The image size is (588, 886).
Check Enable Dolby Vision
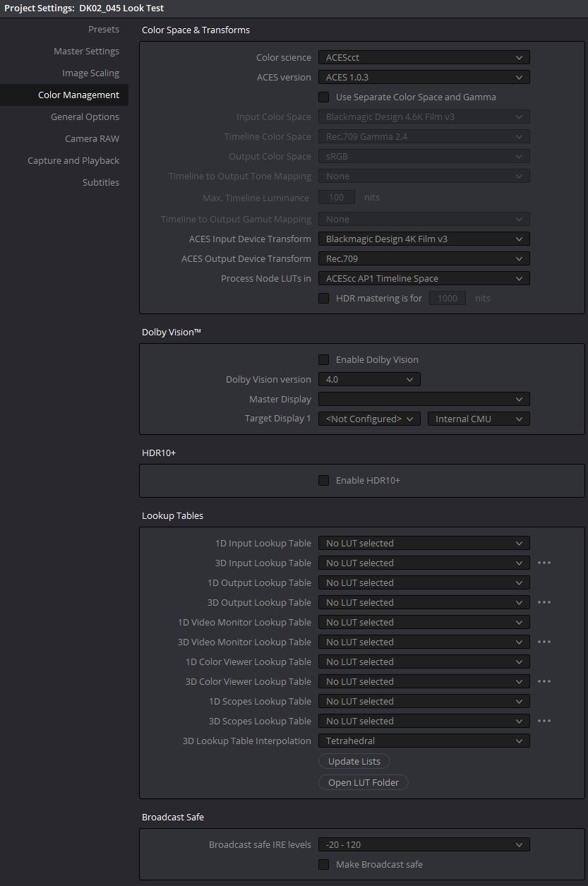[x=323, y=359]
